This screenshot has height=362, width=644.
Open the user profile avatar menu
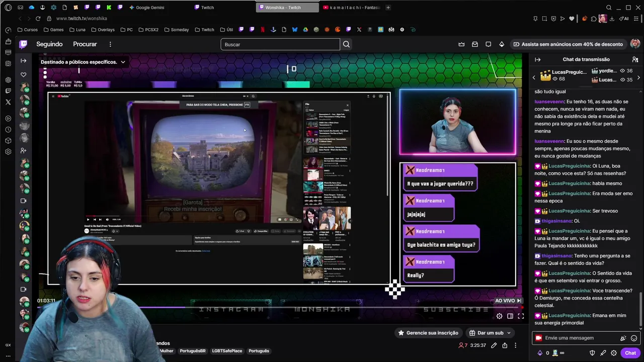click(x=635, y=44)
